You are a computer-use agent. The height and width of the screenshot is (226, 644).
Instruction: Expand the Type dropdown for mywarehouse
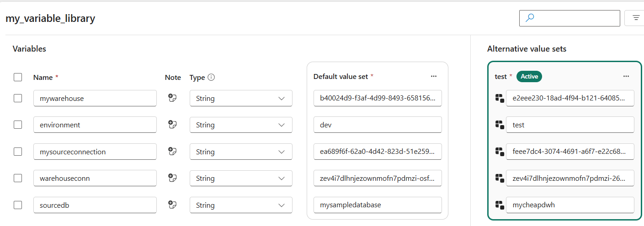pos(241,98)
